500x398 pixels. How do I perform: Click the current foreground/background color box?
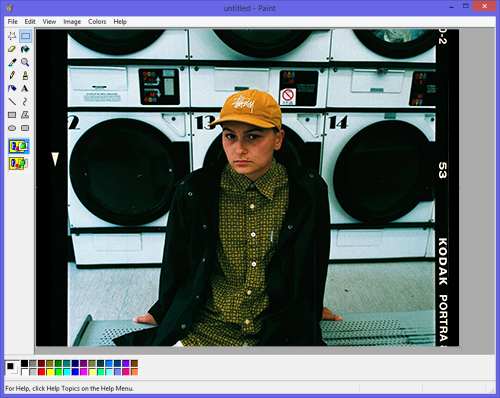(12, 368)
